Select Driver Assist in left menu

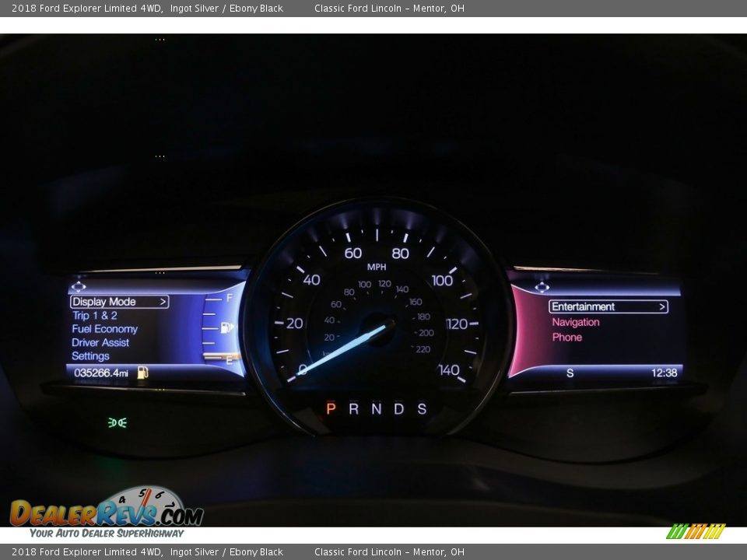[100, 343]
